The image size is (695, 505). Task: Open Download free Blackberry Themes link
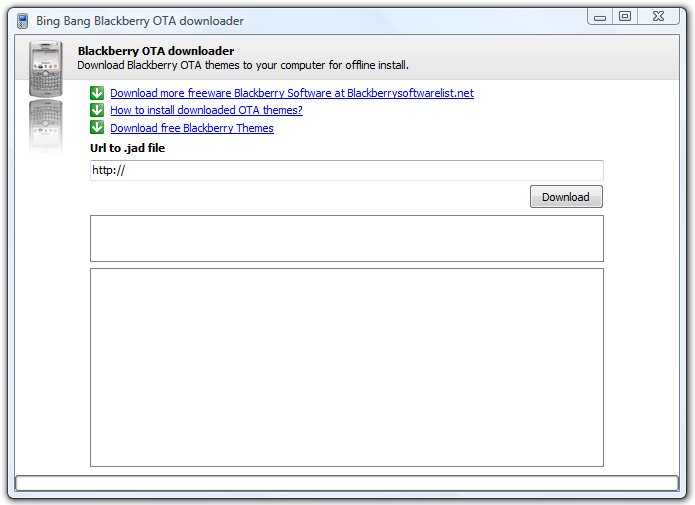[x=192, y=128]
